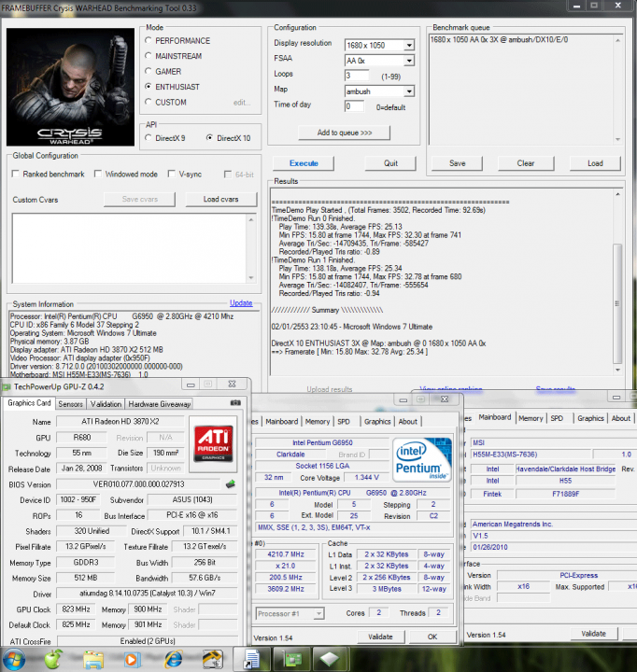Toggle Windowed mode checkbox
The image size is (637, 672).
(98, 174)
